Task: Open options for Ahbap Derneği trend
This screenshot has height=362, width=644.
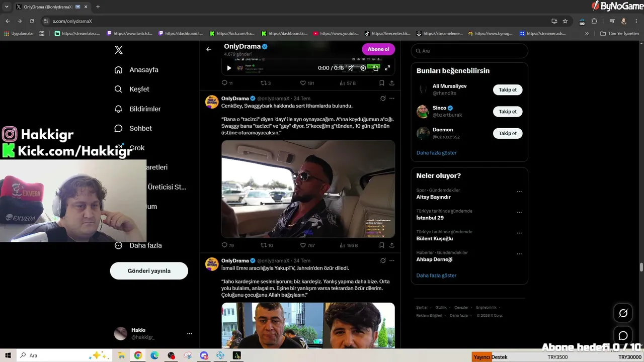Action: click(519, 254)
